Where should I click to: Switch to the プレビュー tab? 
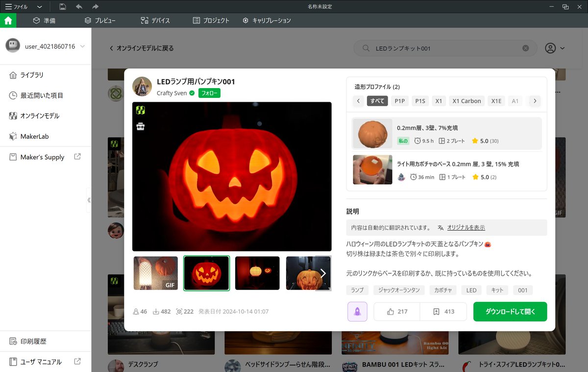click(x=100, y=21)
